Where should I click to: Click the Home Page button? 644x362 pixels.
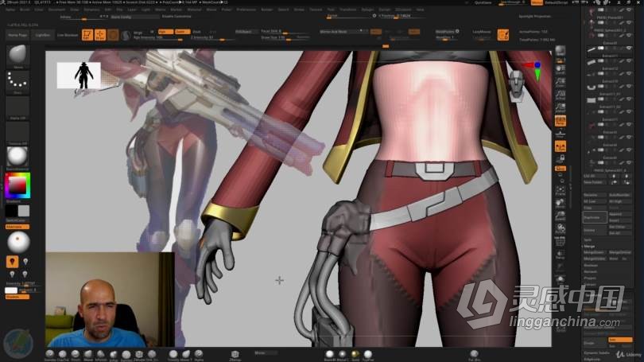[x=17, y=35]
